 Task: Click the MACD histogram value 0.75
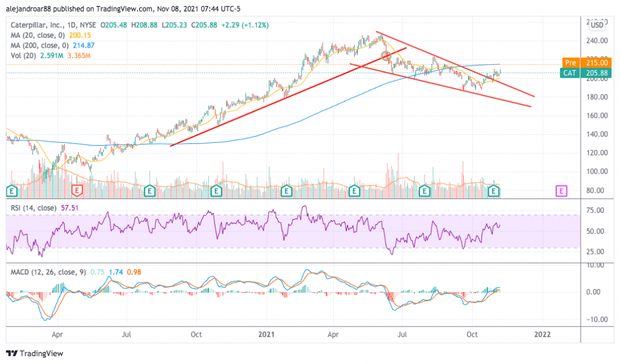pos(97,272)
